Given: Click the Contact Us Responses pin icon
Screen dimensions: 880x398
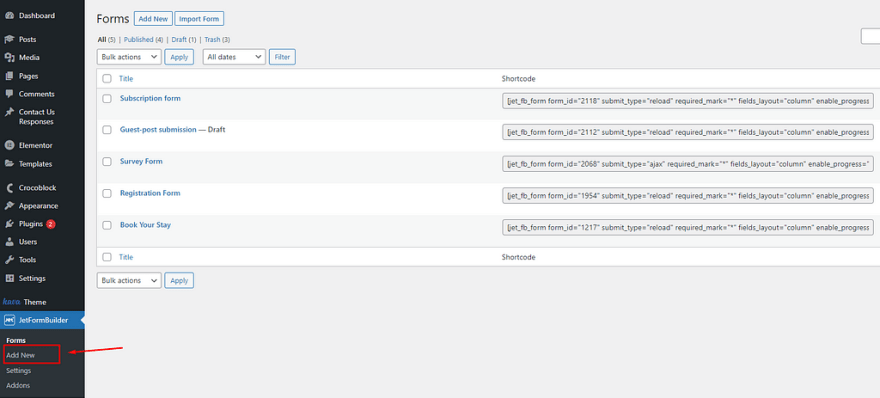Looking at the screenshot, I should coord(9,112).
